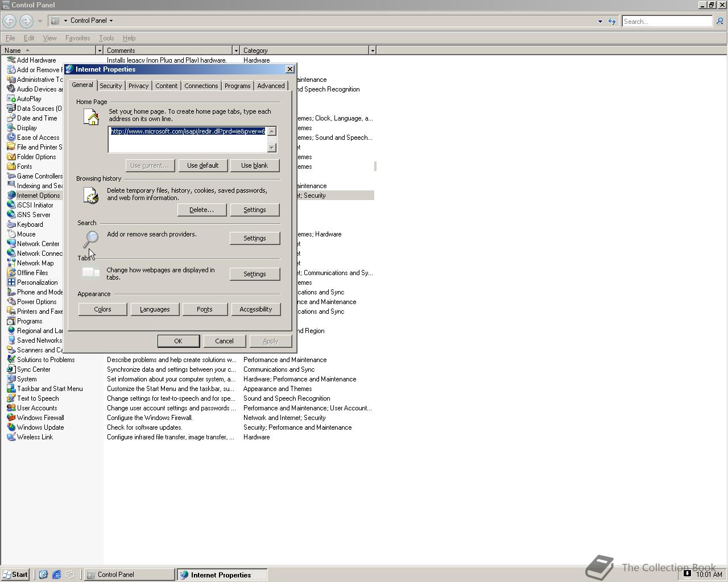Image resolution: width=728 pixels, height=582 pixels.
Task: Click the Start button
Action: click(x=15, y=575)
